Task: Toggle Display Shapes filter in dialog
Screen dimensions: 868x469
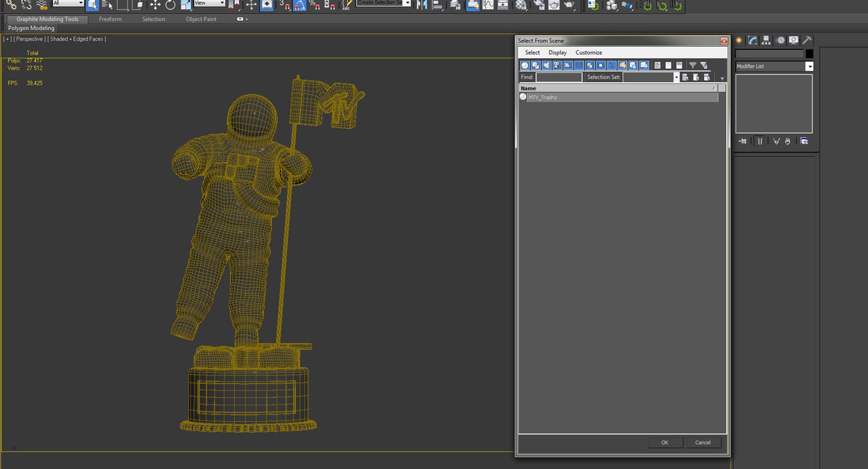Action: pos(536,66)
